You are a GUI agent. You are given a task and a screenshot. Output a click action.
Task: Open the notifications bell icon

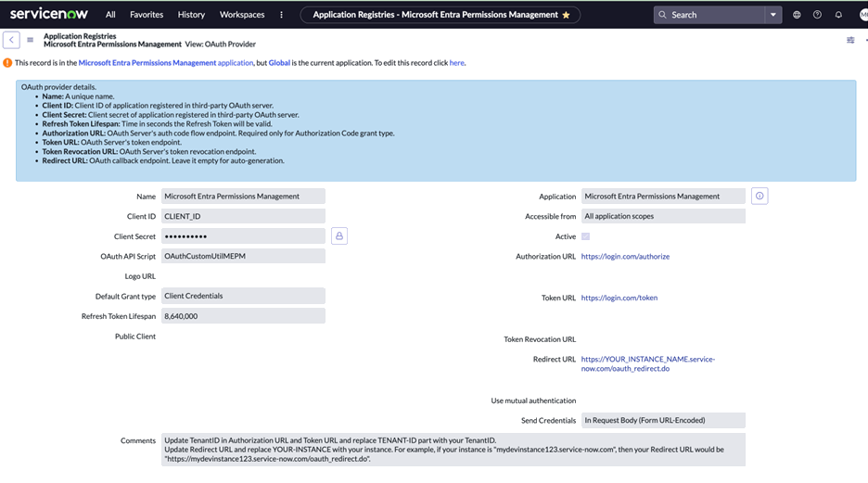pyautogui.click(x=838, y=15)
